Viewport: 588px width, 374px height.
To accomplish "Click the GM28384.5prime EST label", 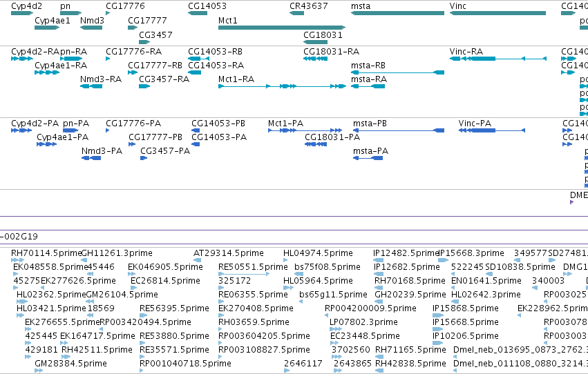I will (x=71, y=364).
